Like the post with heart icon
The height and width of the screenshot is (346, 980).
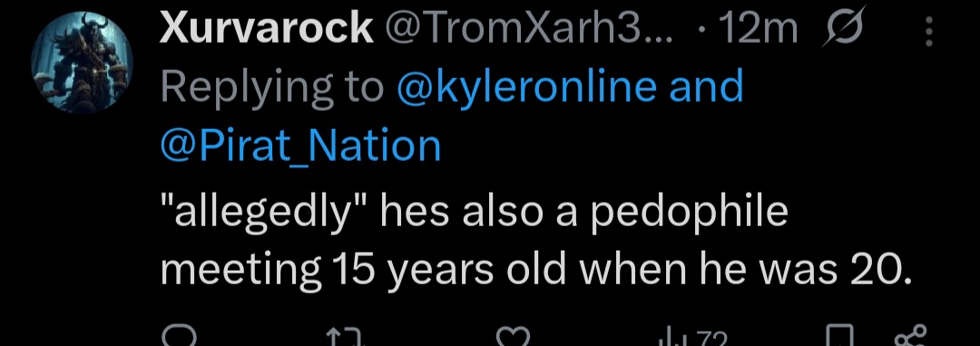514,339
